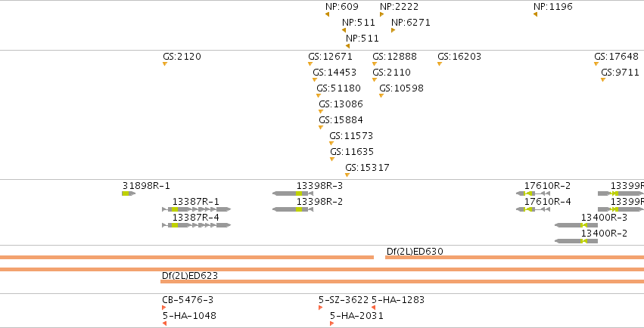Image resolution: width=644 pixels, height=328 pixels.
Task: Open the 13400R-3 label
Action: click(x=604, y=218)
